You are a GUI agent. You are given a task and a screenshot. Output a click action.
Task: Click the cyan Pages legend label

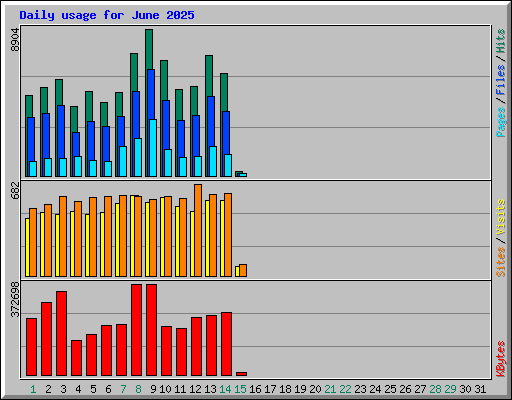pos(501,122)
